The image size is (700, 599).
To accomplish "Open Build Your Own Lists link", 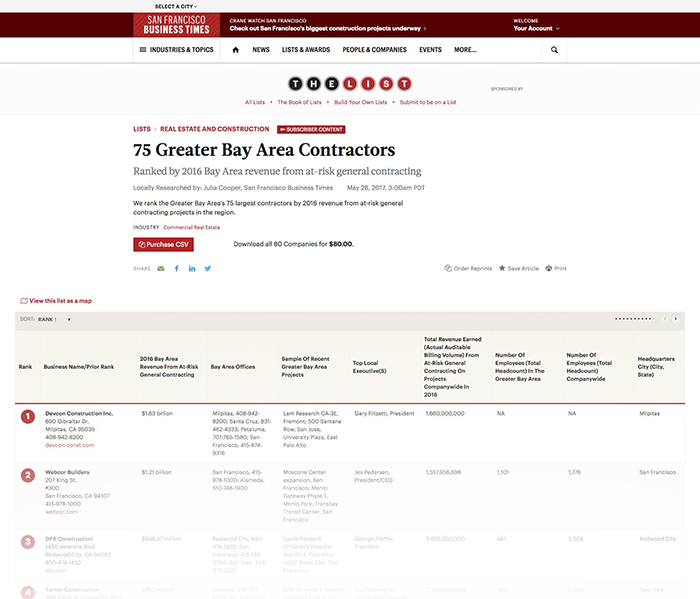I will (x=360, y=102).
